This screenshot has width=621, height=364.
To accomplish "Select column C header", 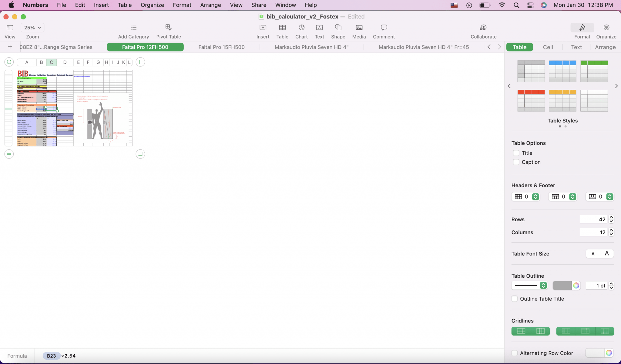I will tap(52, 62).
